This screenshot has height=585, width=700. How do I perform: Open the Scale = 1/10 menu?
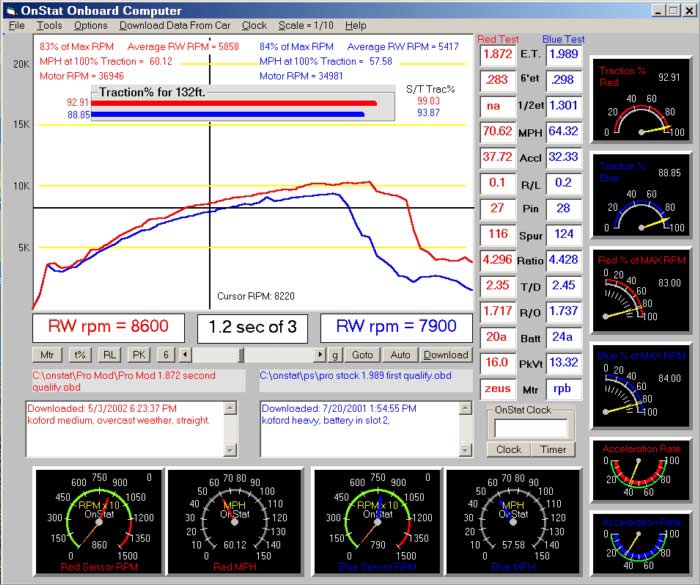(306, 25)
